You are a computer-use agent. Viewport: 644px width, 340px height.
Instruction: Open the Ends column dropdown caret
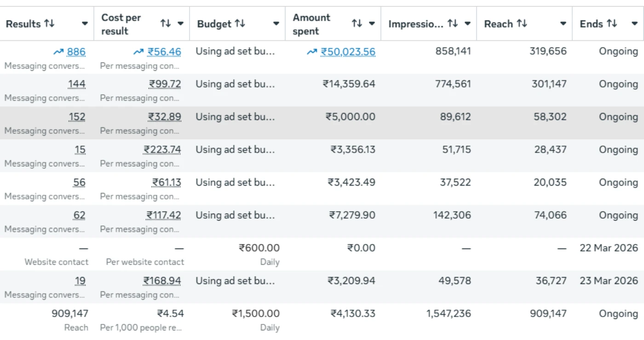point(635,24)
